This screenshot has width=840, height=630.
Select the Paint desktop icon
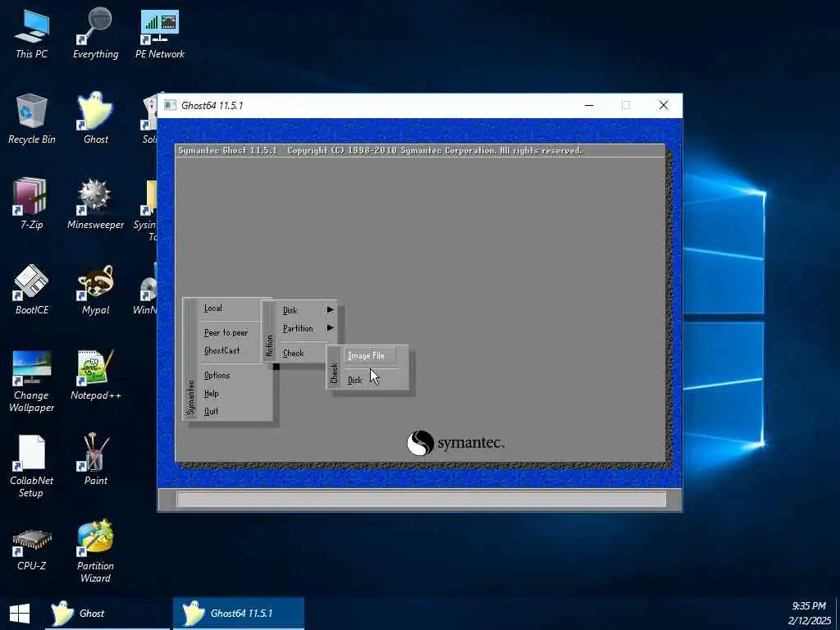(96, 460)
